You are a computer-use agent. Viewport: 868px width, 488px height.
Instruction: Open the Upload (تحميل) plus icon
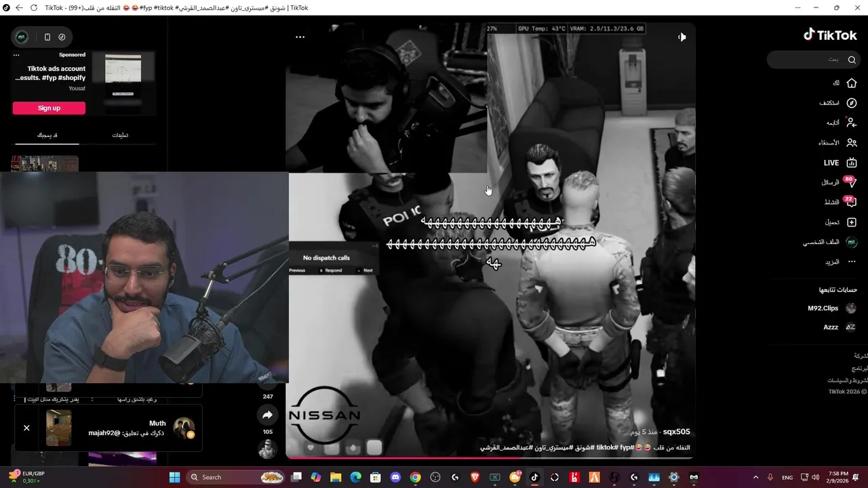pyautogui.click(x=852, y=222)
